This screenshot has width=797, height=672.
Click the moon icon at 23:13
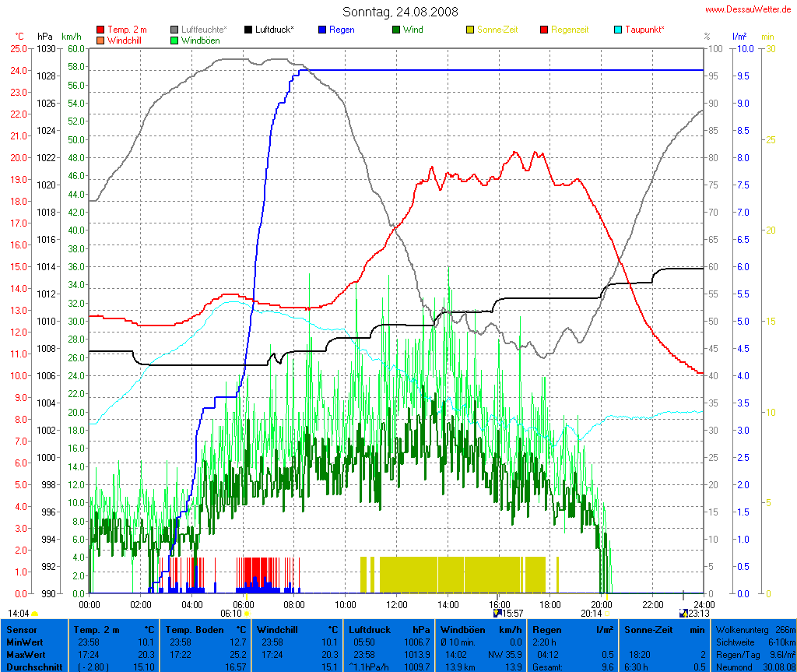tap(683, 613)
